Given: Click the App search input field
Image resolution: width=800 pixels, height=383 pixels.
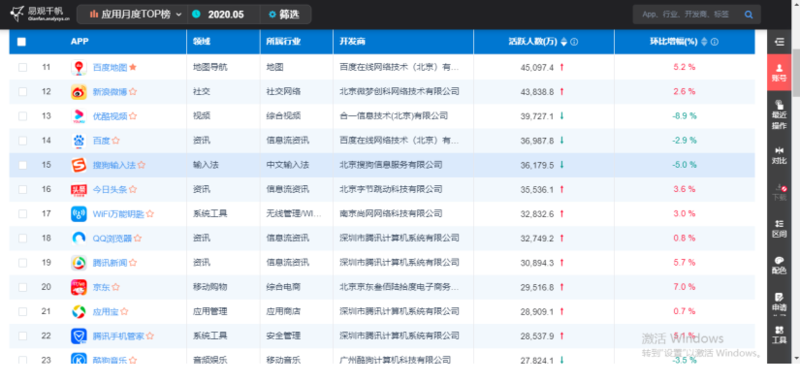Looking at the screenshot, I should coord(686,15).
